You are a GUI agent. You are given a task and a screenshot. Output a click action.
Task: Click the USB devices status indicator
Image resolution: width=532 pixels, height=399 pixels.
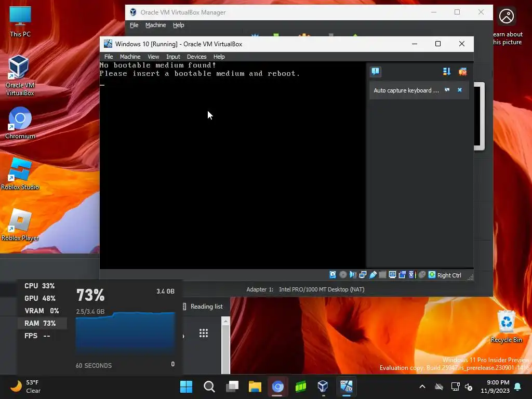tap(373, 275)
